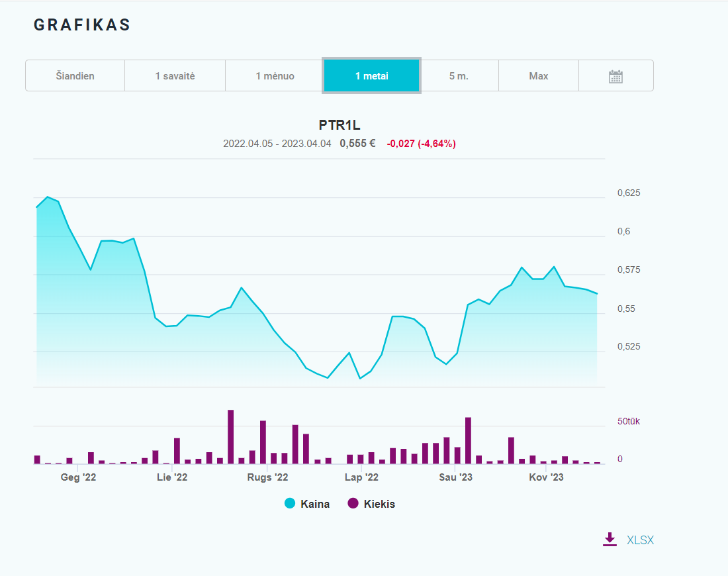
Task: Toggle the Kiekis legend purple dot
Action: point(353,503)
